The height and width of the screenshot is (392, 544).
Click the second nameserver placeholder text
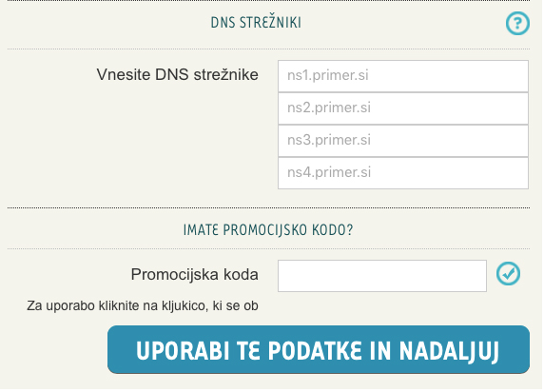click(x=329, y=108)
